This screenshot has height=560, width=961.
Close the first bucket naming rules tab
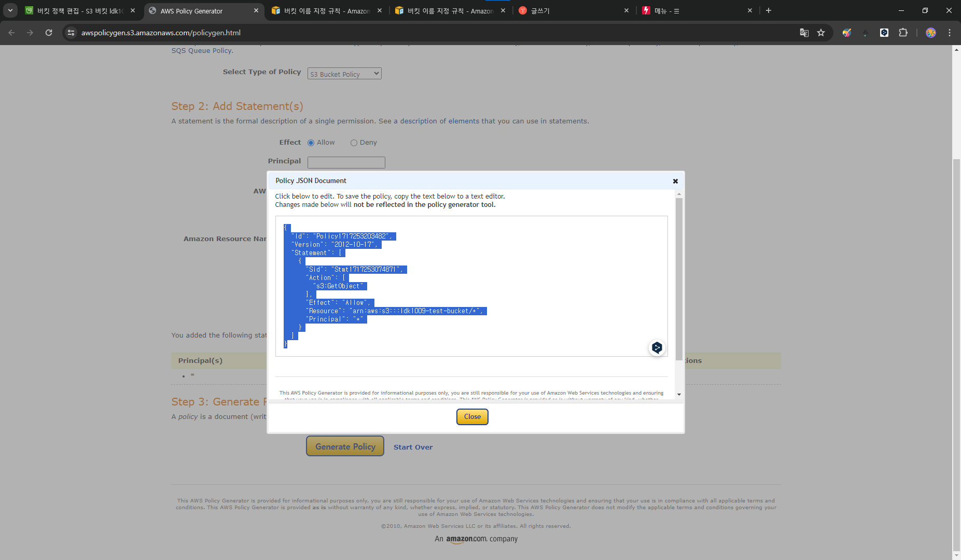click(x=380, y=10)
